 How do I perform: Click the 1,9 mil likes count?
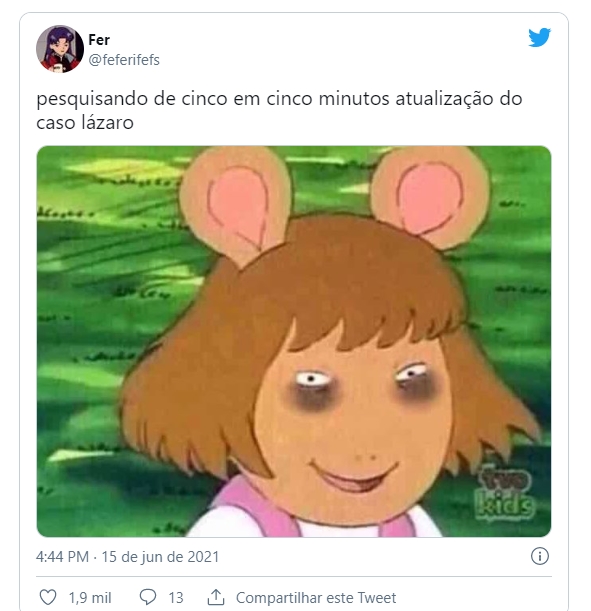[x=90, y=597]
